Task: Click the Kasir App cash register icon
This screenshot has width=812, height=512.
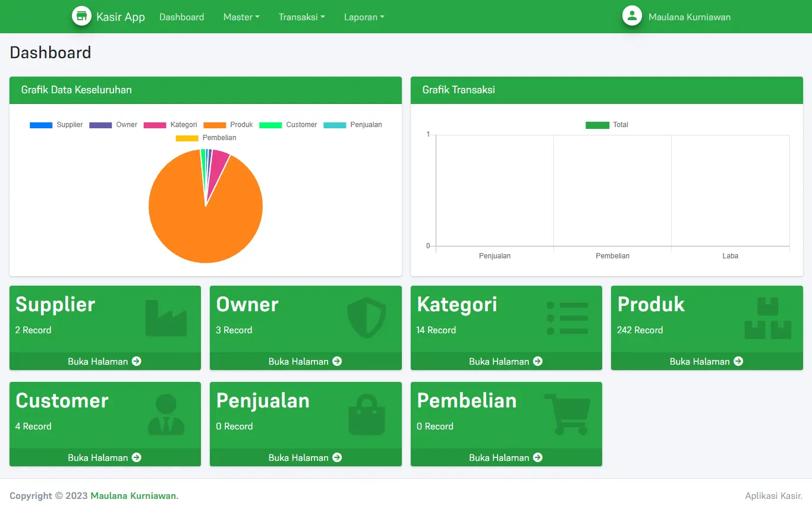Action: click(x=81, y=16)
